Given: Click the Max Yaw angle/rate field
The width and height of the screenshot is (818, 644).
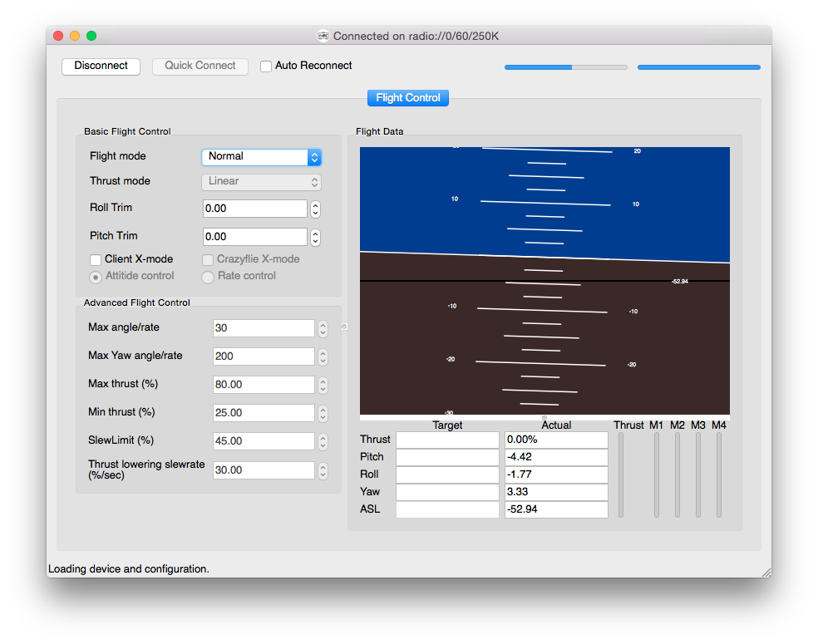Looking at the screenshot, I should tap(264, 356).
